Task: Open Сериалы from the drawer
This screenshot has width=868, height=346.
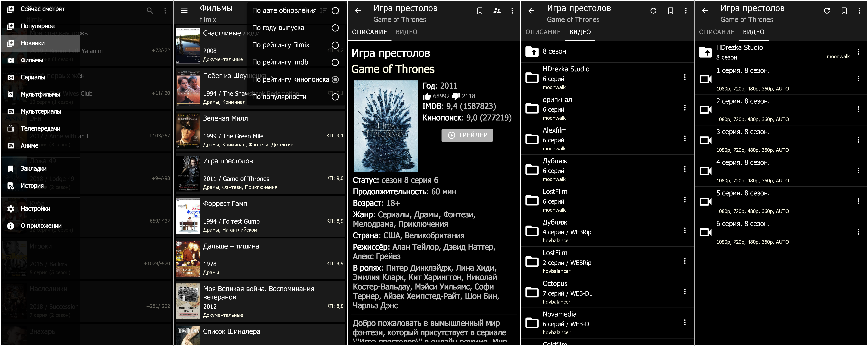Action: [x=40, y=77]
